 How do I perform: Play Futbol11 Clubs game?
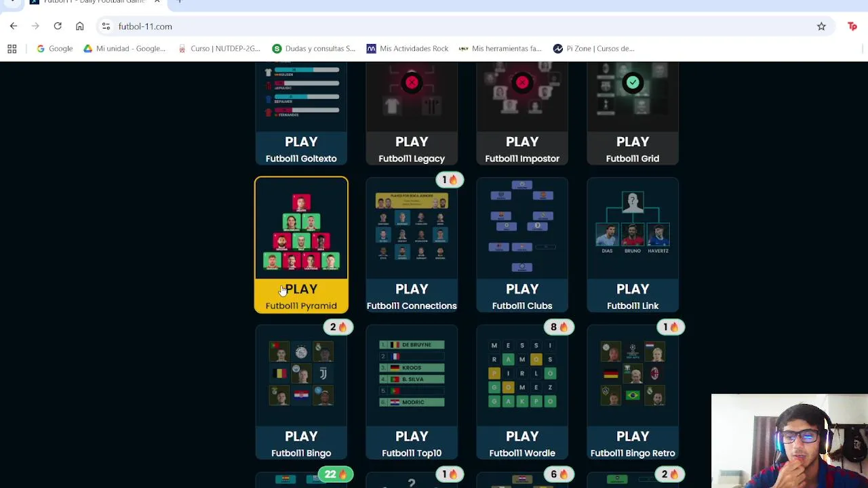(x=522, y=296)
